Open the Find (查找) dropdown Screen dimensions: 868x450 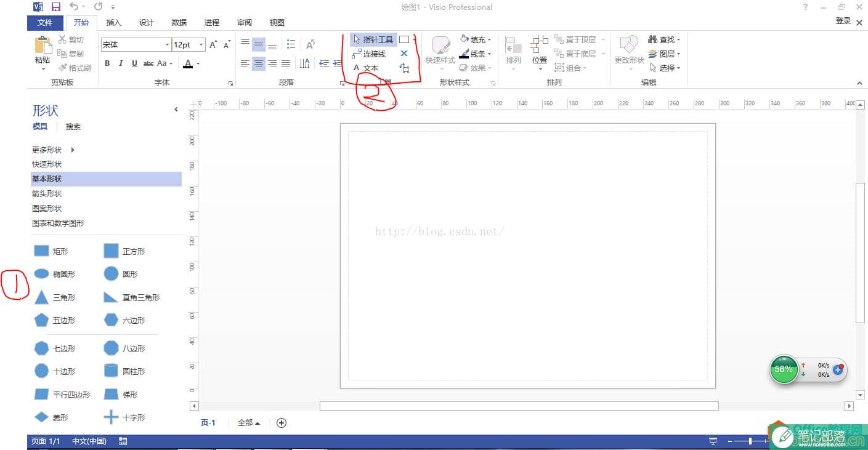point(665,39)
